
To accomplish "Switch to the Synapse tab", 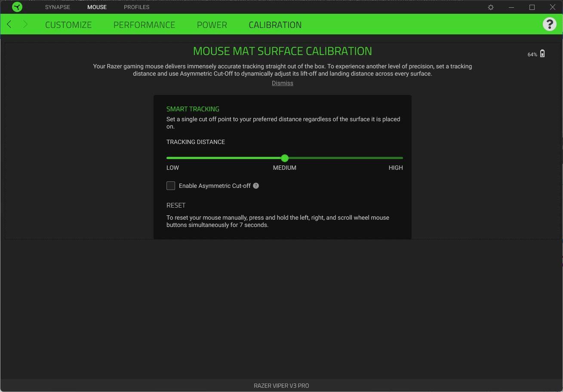I will pyautogui.click(x=57, y=7).
